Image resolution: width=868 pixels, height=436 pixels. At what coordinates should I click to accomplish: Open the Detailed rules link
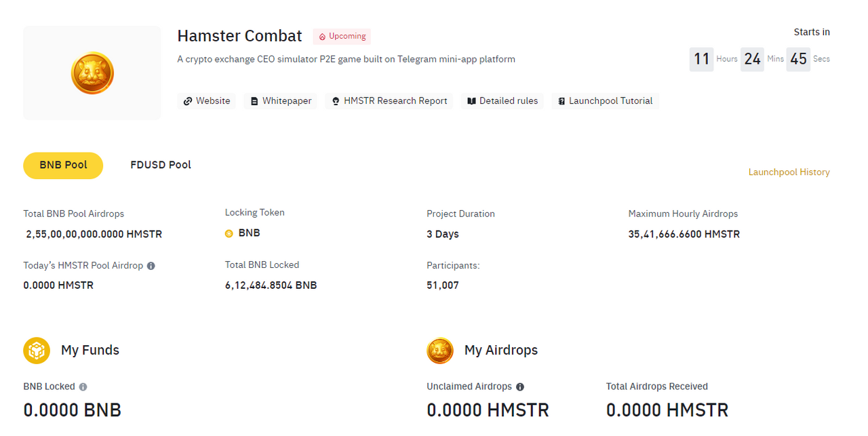click(x=502, y=101)
